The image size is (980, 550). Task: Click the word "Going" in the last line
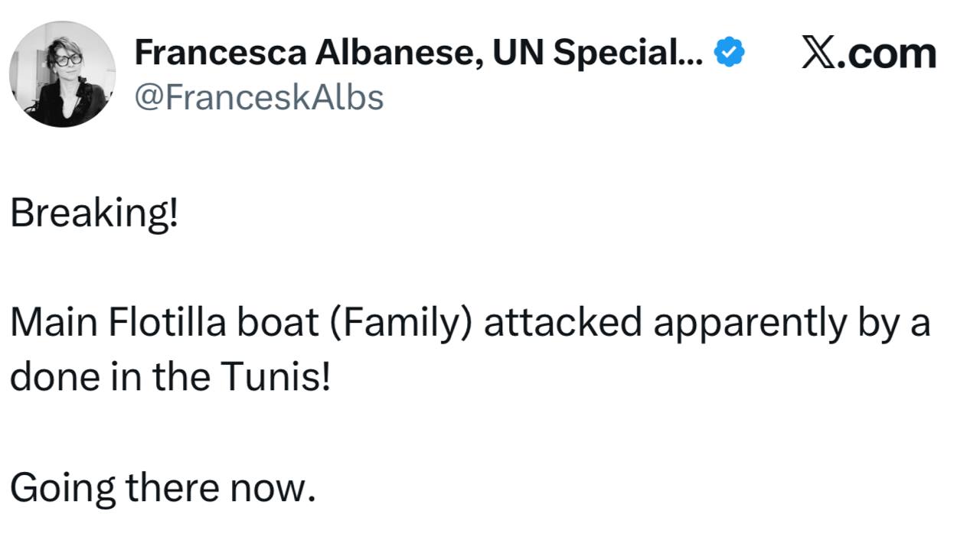[x=63, y=488]
